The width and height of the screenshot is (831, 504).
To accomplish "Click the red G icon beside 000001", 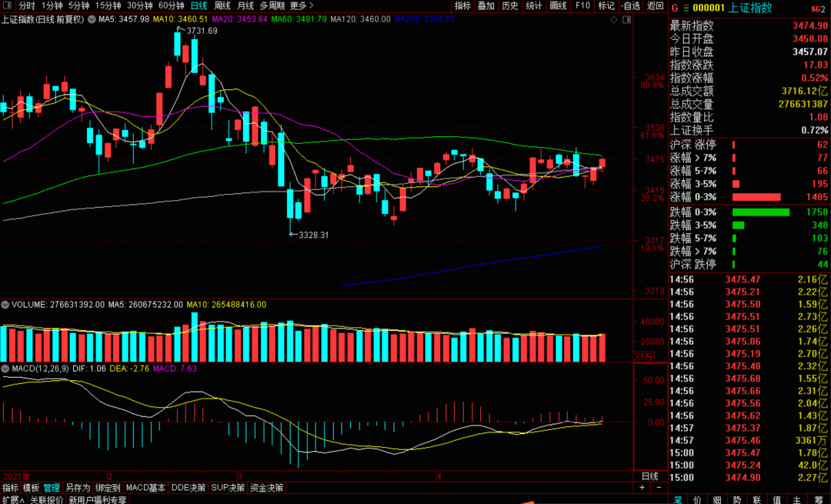I will pyautogui.click(x=675, y=8).
